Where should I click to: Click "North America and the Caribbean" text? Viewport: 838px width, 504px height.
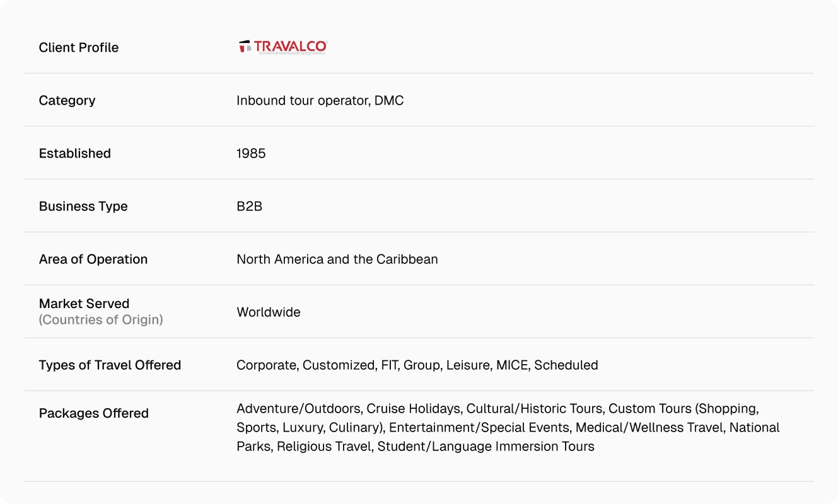coord(337,259)
